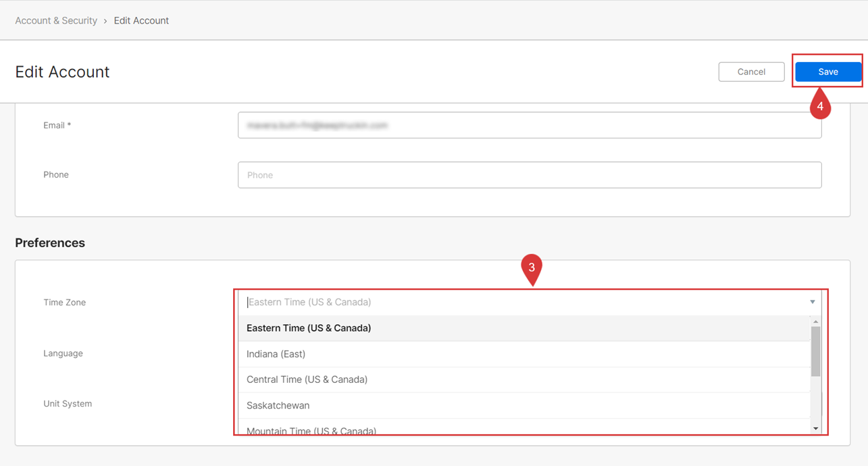The width and height of the screenshot is (868, 466).
Task: Click the dropdown list scroll-down arrow
Action: pos(815,429)
